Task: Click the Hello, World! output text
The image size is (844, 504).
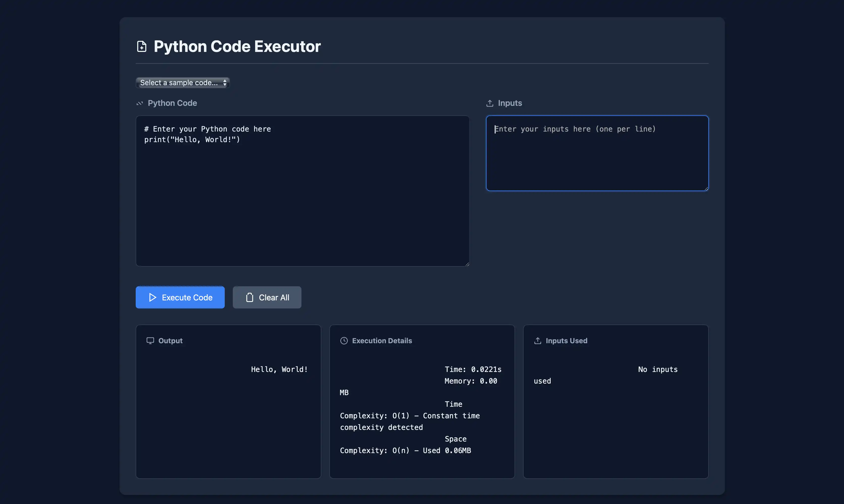Action: click(279, 369)
